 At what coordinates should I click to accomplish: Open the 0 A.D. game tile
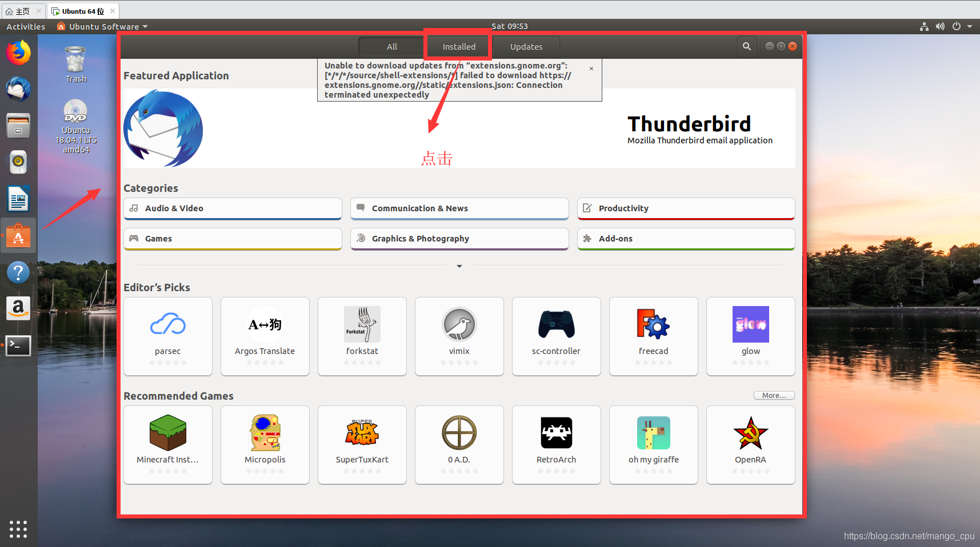(x=459, y=445)
